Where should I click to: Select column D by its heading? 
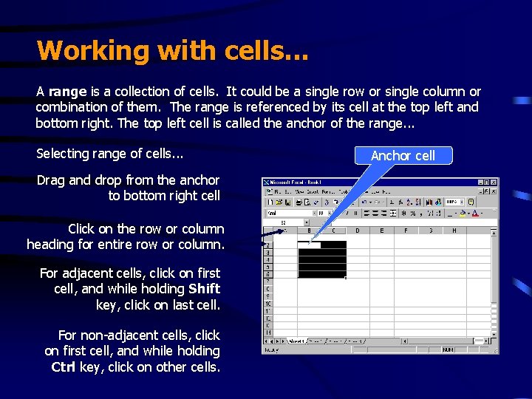pos(358,231)
